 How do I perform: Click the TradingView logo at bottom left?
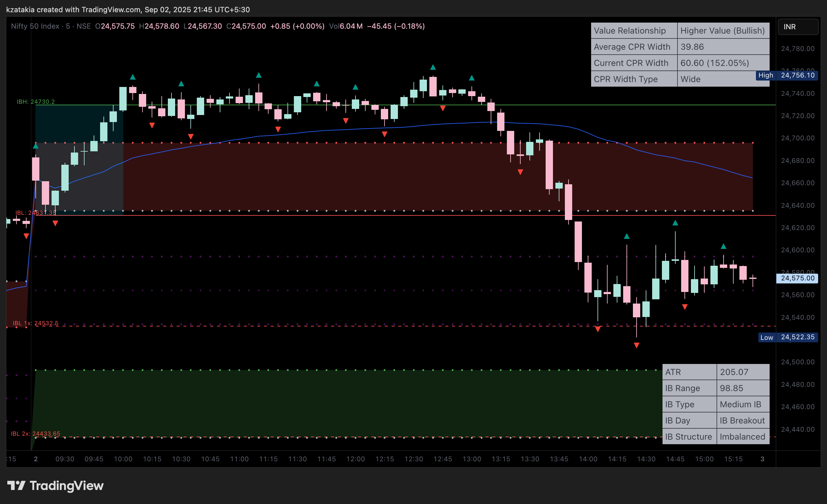pos(55,486)
